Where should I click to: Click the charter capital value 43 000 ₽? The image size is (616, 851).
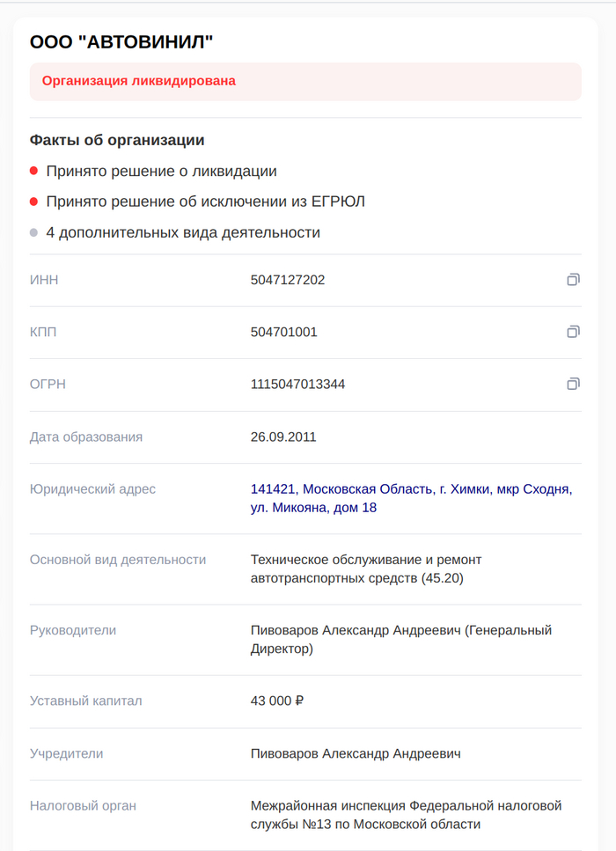pos(277,701)
